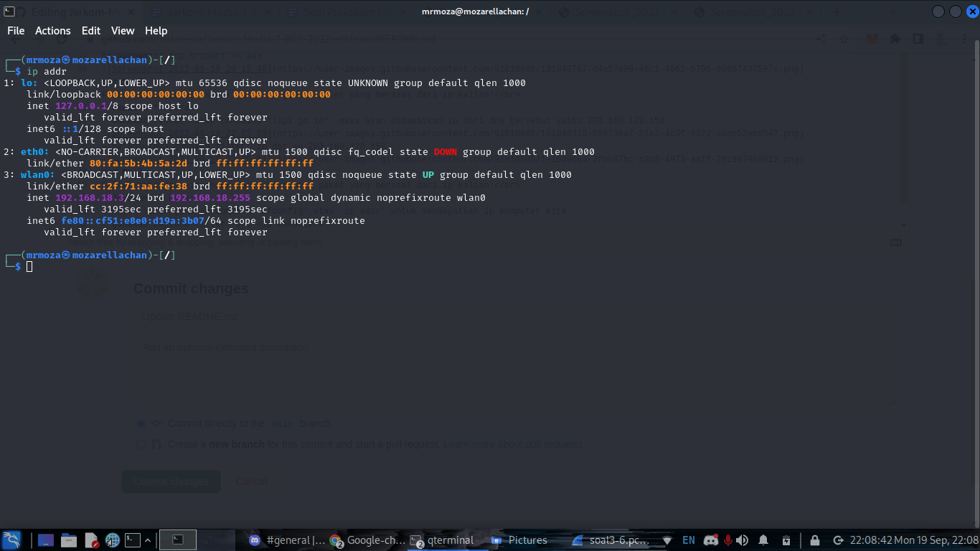Expand the taskbar launcher caret
This screenshot has height=551, width=980.
(x=148, y=539)
